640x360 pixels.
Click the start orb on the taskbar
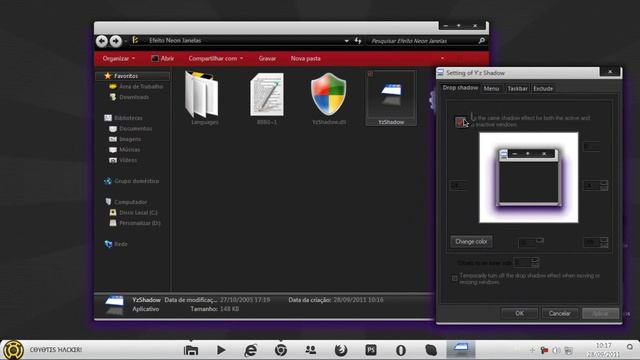pos(13,350)
